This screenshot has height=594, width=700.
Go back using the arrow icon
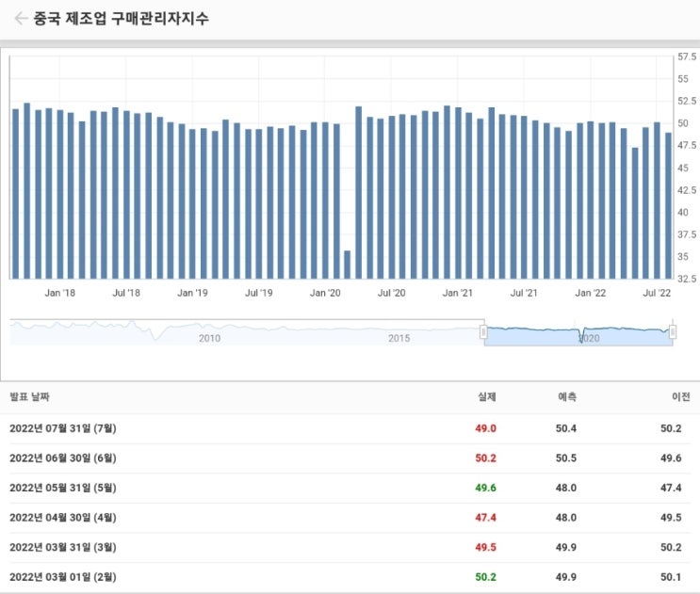click(21, 18)
